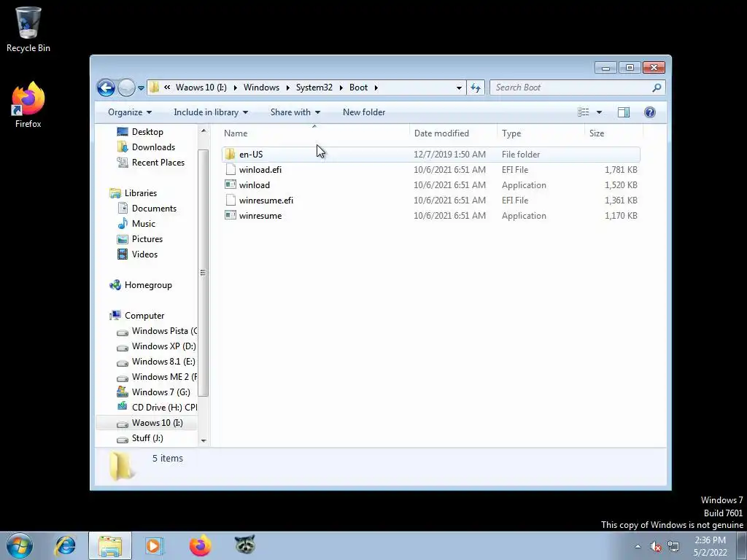Open the Windows XP (D:) drive
The image size is (747, 560).
157,346
